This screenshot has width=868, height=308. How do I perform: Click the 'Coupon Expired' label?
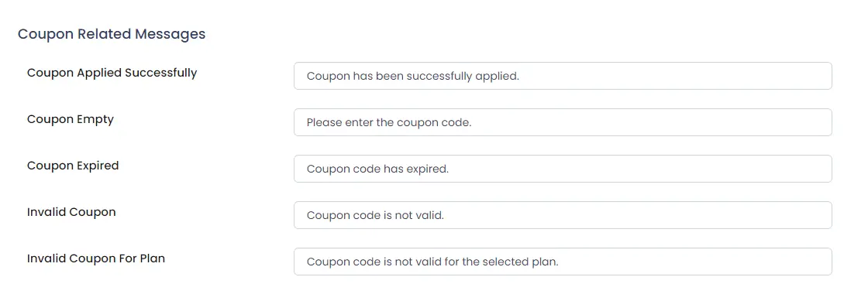pos(73,166)
